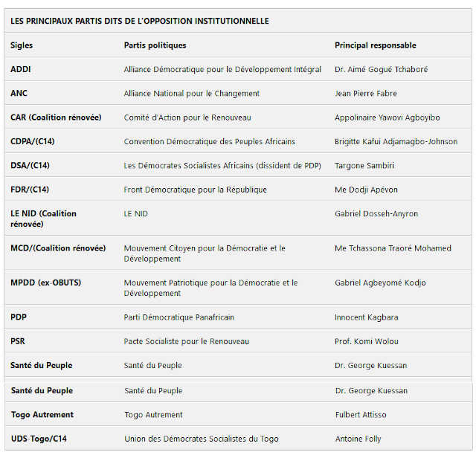Viewport: 476px width, 452px height.
Task: Click the name Gabriel Dosseh-Anyron
Action: 376,213
